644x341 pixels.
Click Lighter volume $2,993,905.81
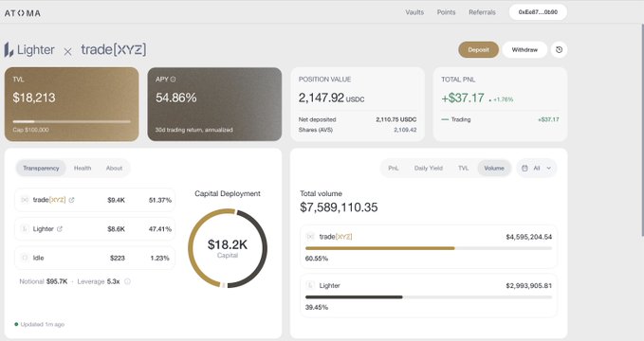529,286
